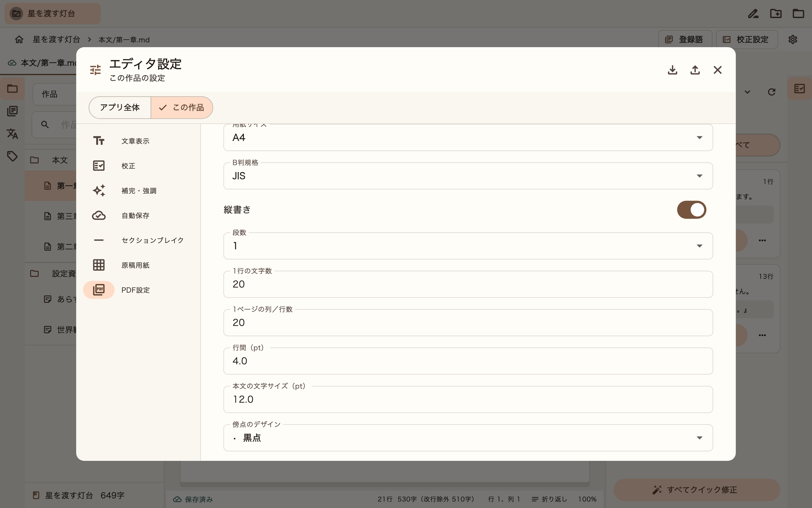Select the PDF設定 section icon

tap(99, 290)
